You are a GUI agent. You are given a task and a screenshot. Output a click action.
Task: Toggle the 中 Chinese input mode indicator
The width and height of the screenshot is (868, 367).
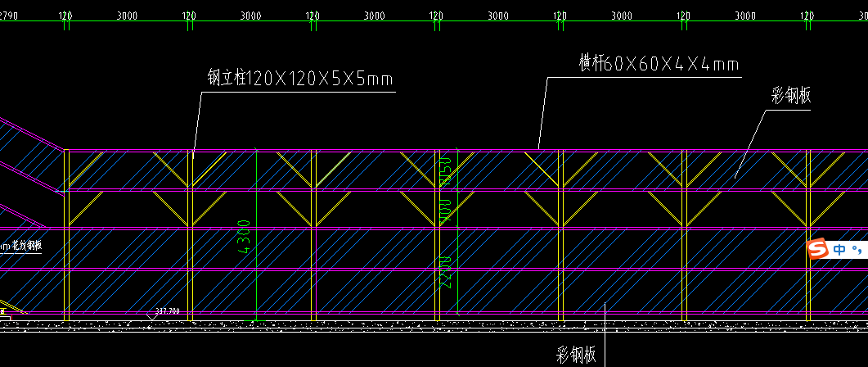(839, 250)
